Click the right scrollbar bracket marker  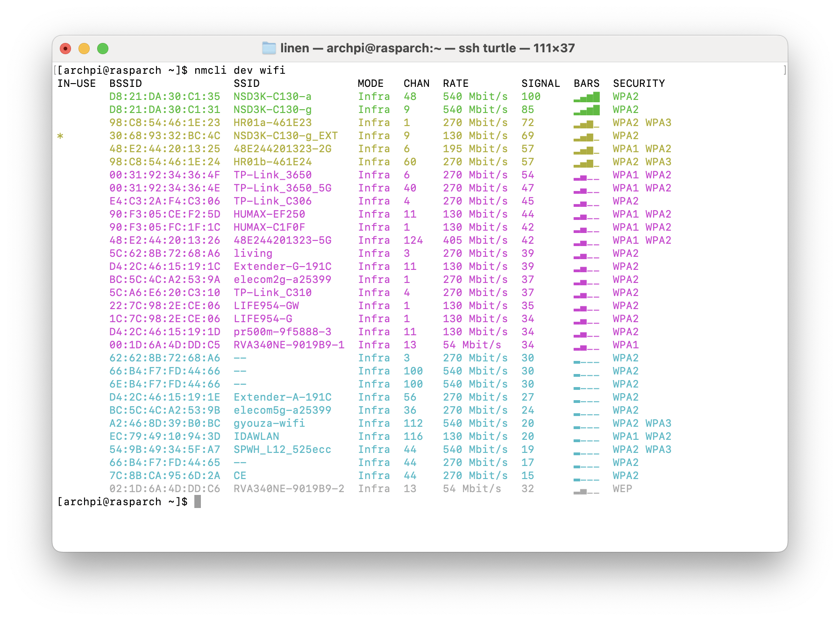pyautogui.click(x=784, y=70)
